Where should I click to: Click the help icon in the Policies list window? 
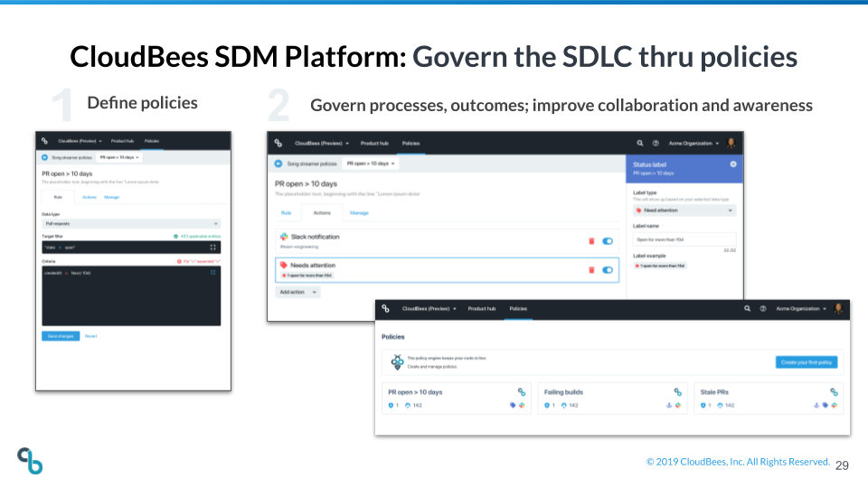click(x=763, y=309)
